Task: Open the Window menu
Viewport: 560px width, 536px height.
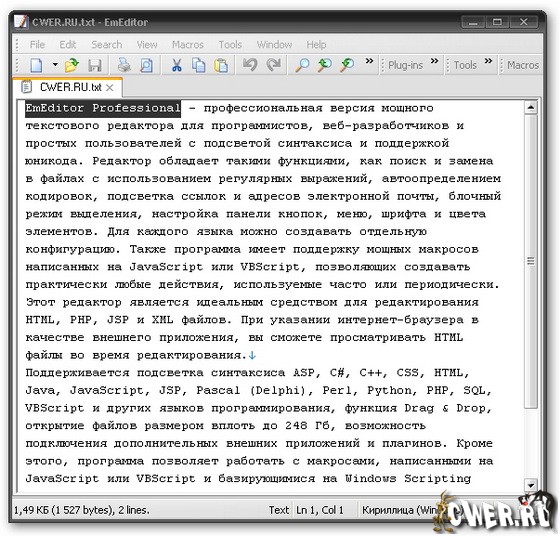Action: click(274, 45)
